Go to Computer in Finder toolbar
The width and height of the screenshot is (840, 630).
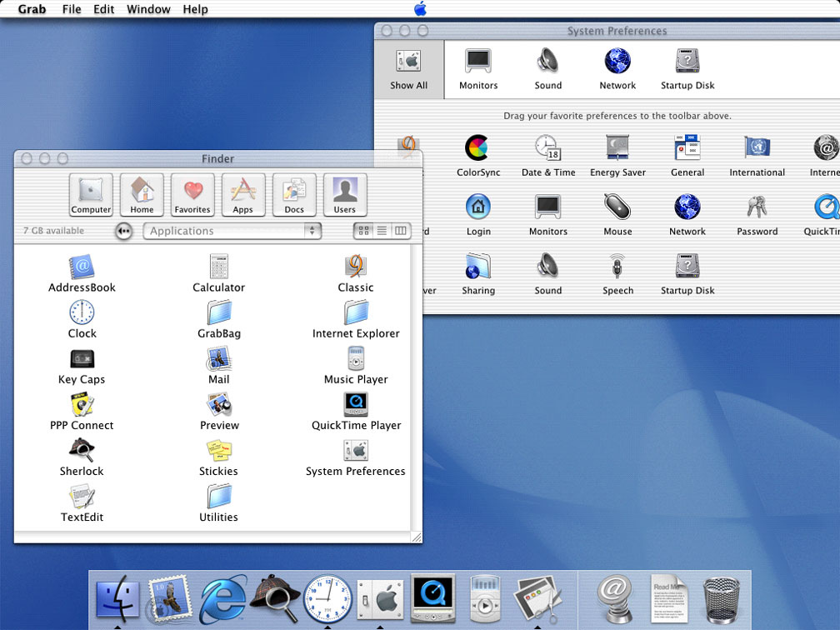click(91, 194)
